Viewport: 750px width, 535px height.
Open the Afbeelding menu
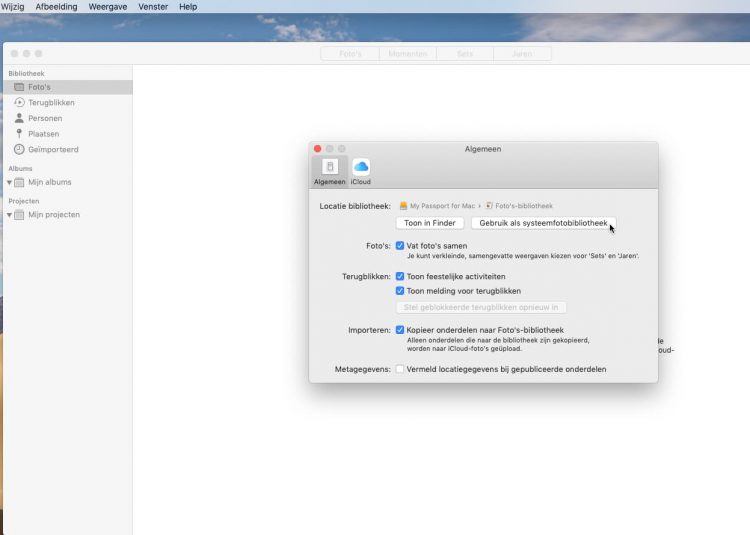coord(56,7)
